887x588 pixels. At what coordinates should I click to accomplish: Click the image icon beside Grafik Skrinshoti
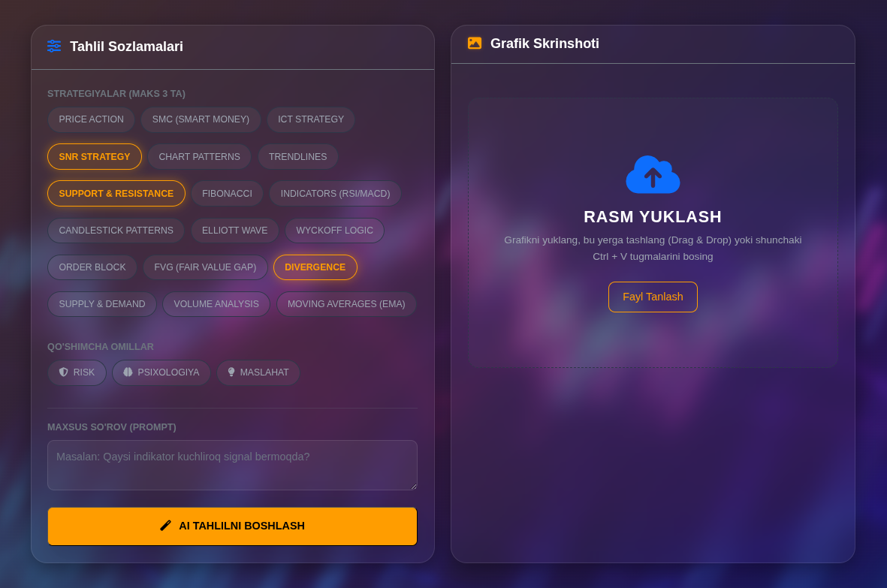pyautogui.click(x=475, y=43)
